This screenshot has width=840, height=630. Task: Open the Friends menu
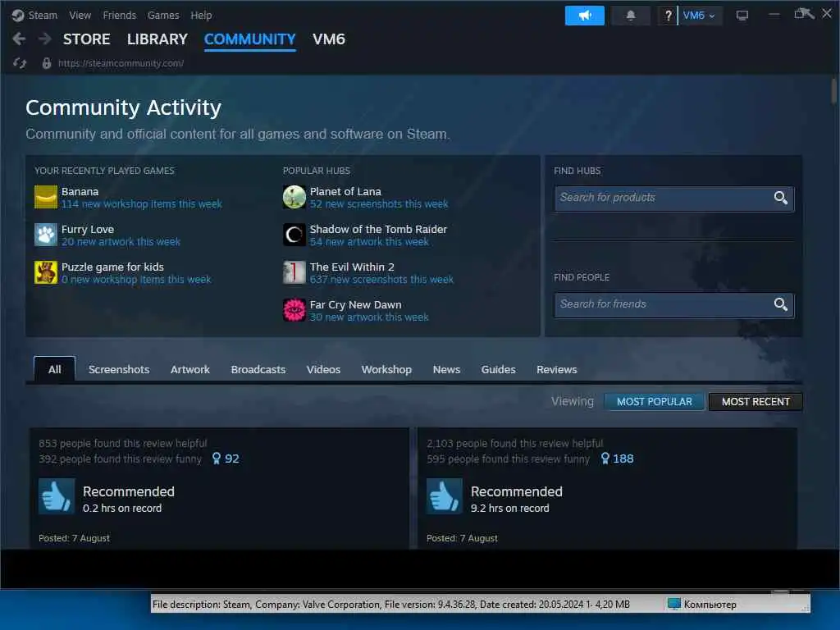[120, 15]
